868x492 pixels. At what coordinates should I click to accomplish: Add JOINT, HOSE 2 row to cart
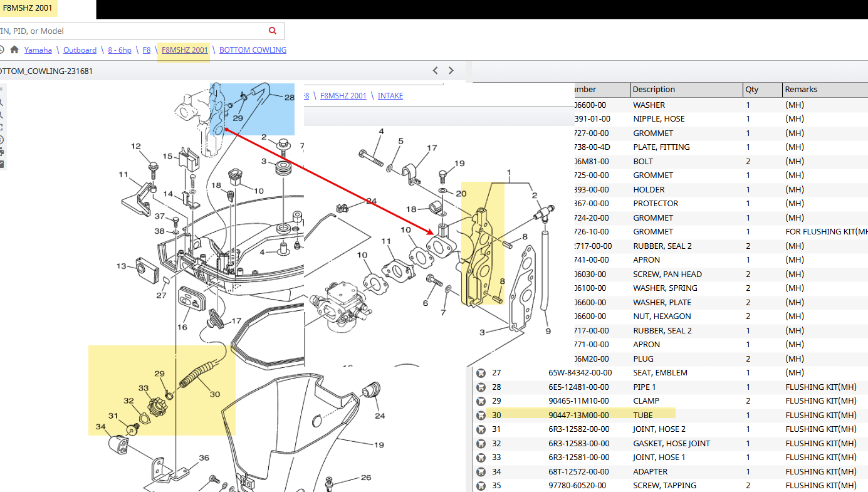(481, 429)
